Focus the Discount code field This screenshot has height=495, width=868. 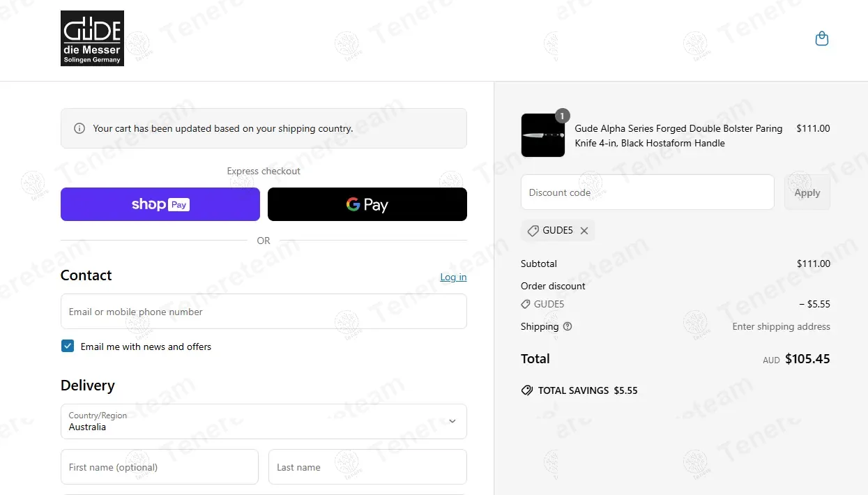point(648,192)
